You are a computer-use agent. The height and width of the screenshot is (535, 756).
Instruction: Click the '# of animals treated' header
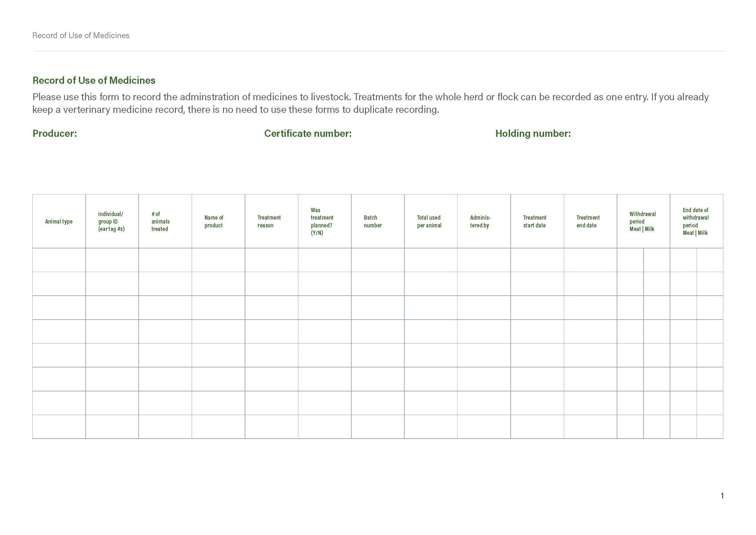160,221
